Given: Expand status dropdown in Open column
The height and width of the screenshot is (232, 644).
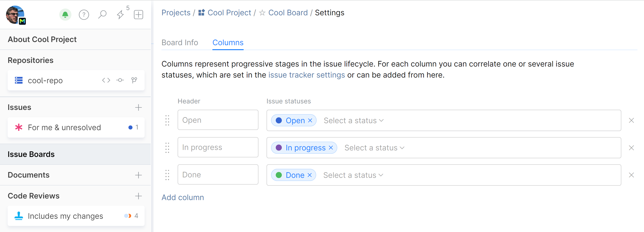Looking at the screenshot, I should [x=353, y=120].
